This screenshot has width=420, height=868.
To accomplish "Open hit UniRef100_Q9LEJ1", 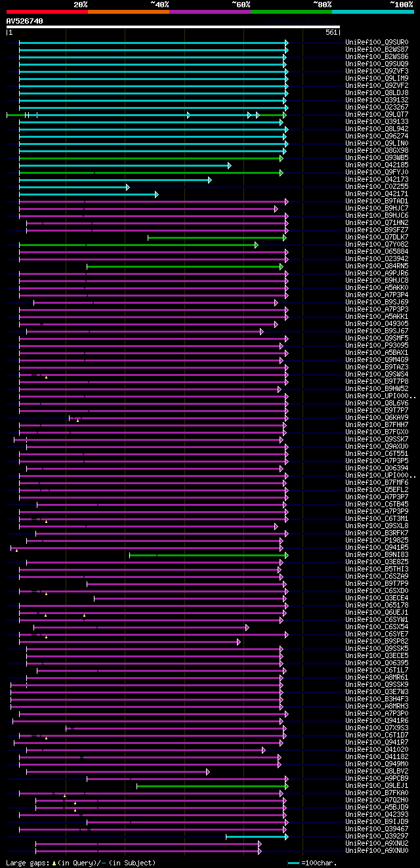I will point(377,786).
